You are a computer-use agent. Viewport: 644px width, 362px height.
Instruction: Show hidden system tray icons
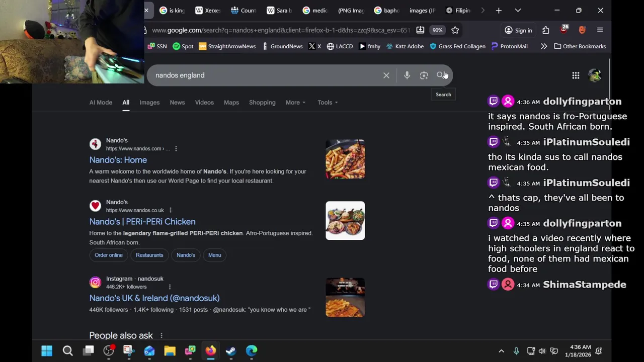[x=501, y=351]
